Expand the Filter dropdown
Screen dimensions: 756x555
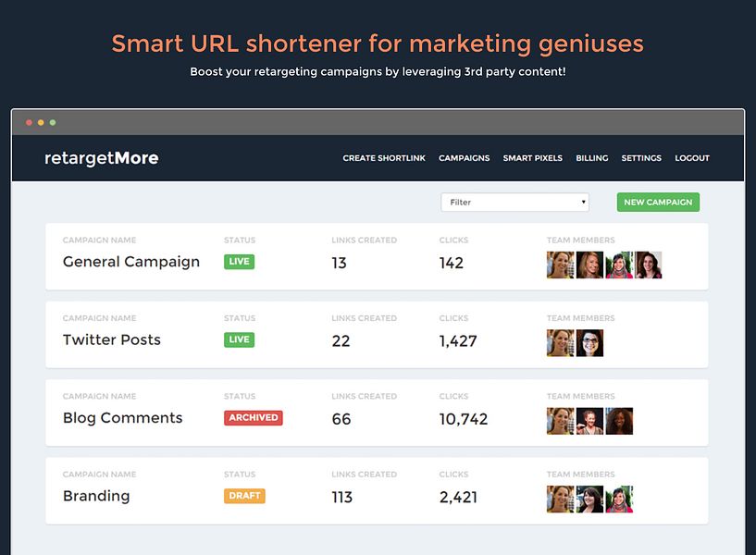coord(514,203)
